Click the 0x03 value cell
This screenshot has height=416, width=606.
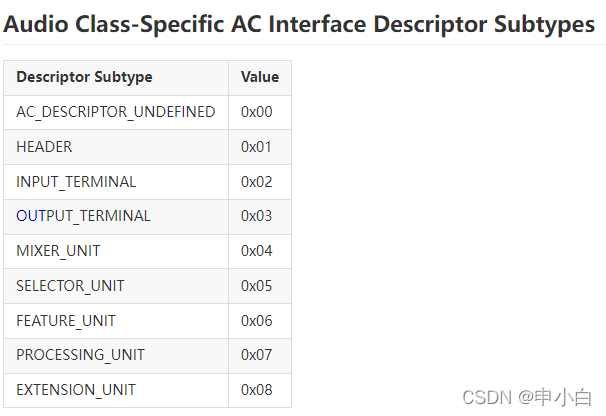260,217
